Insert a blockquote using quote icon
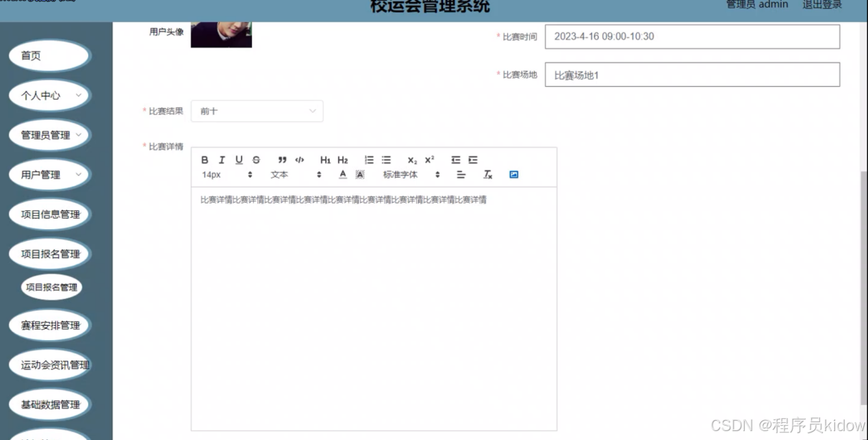The image size is (868, 440). pos(282,160)
